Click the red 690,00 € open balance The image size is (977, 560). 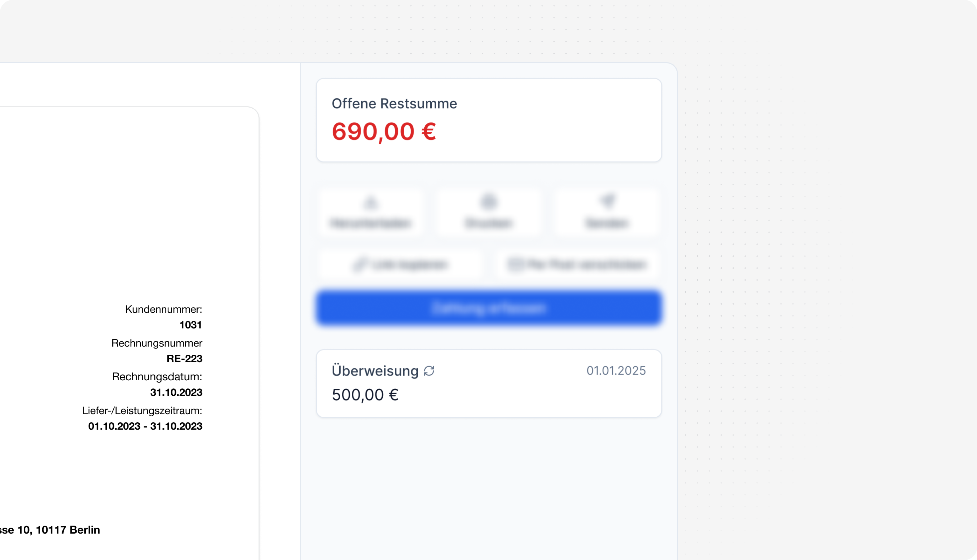(x=384, y=131)
